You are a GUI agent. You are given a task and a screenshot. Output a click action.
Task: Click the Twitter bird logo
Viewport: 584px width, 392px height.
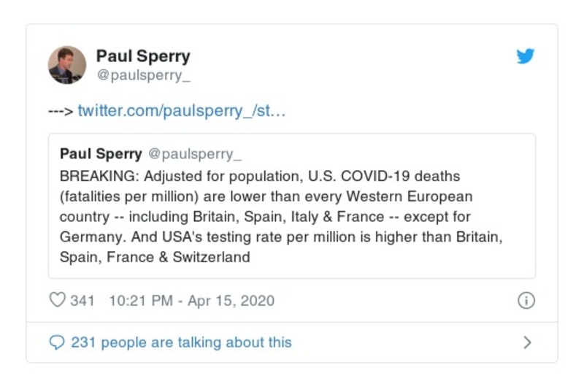[x=526, y=56]
